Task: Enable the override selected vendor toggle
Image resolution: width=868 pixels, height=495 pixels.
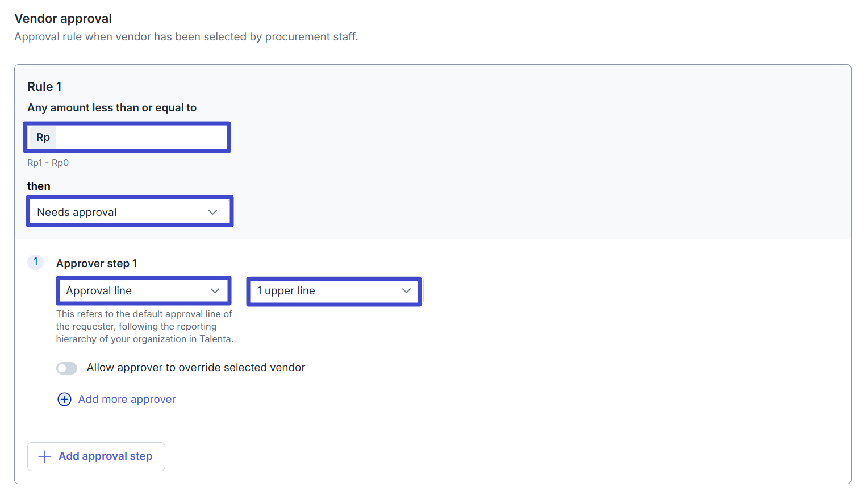Action: 66,368
